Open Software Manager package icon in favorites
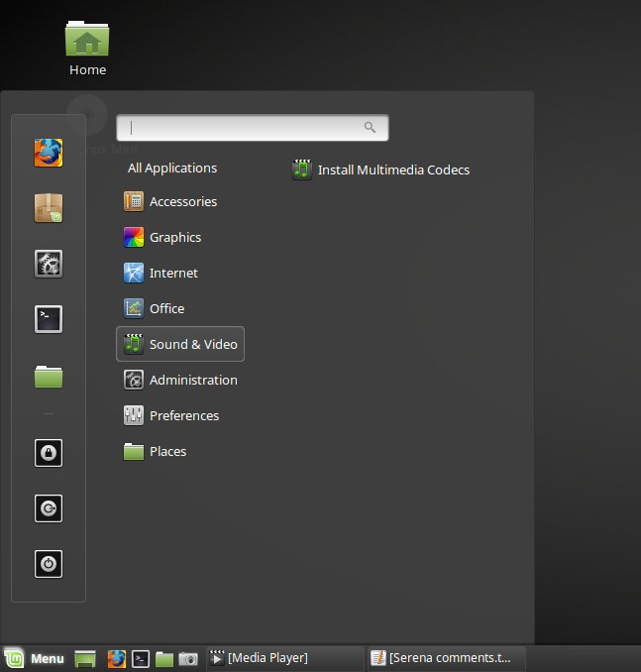This screenshot has height=672, width=641. coord(49,208)
